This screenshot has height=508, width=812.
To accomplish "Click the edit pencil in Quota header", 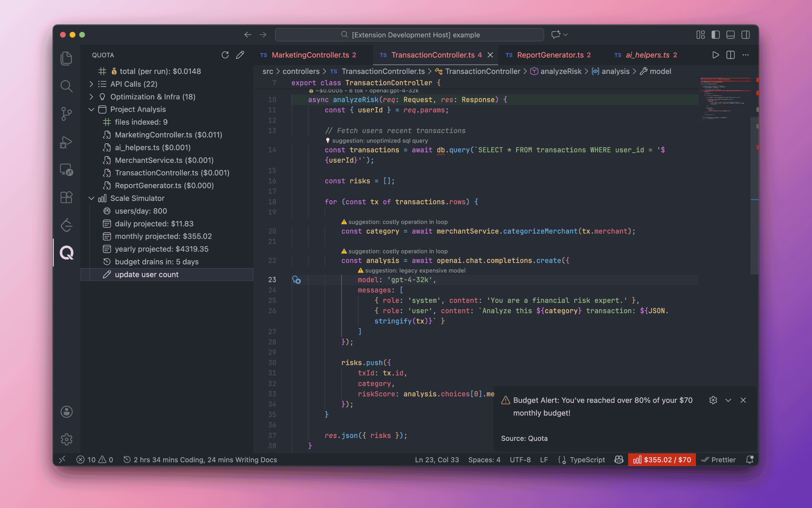I will 240,55.
